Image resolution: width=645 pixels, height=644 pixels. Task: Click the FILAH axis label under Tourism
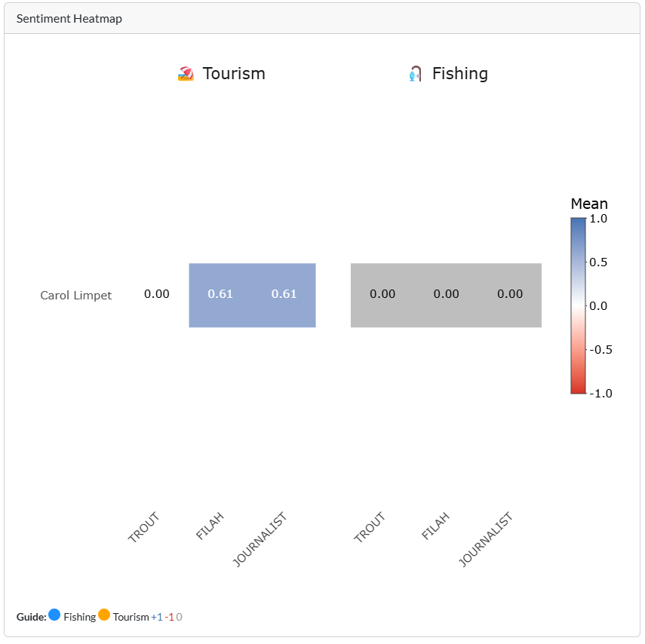tap(210, 526)
